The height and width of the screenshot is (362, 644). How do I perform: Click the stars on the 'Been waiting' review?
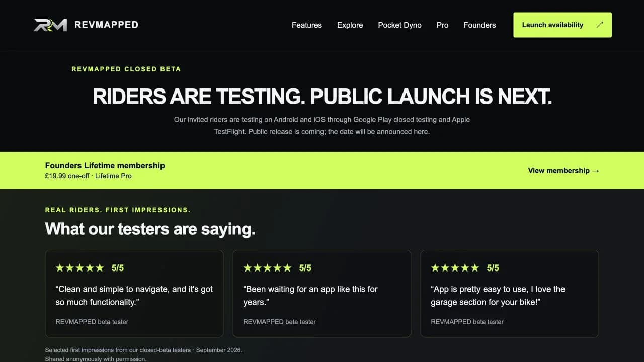pyautogui.click(x=267, y=268)
